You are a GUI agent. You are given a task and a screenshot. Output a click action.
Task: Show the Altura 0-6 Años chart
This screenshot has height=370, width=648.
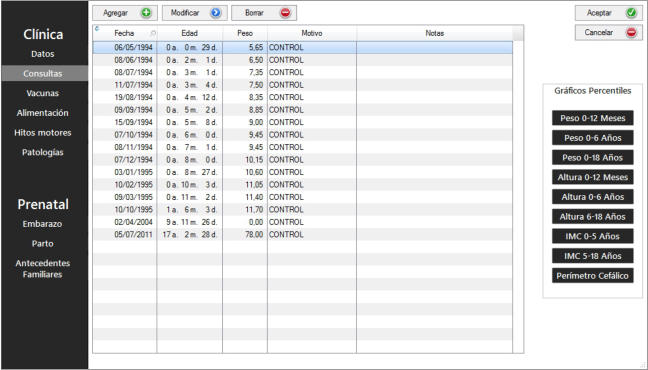(x=593, y=197)
